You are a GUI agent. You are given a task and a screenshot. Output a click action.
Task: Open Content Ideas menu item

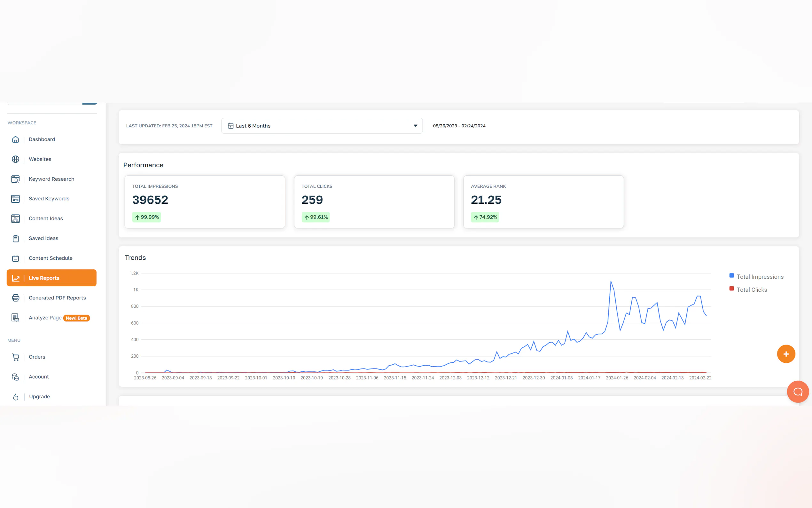coord(46,218)
